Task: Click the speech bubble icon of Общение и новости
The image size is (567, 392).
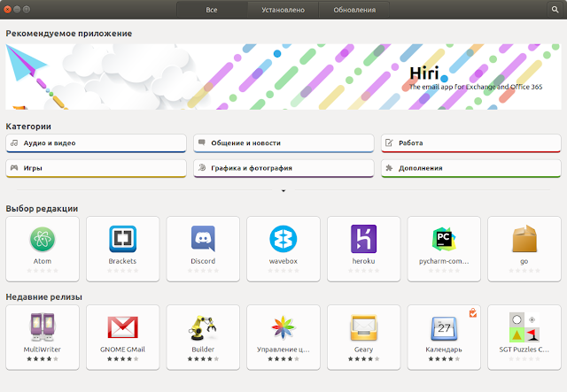Action: coord(202,142)
